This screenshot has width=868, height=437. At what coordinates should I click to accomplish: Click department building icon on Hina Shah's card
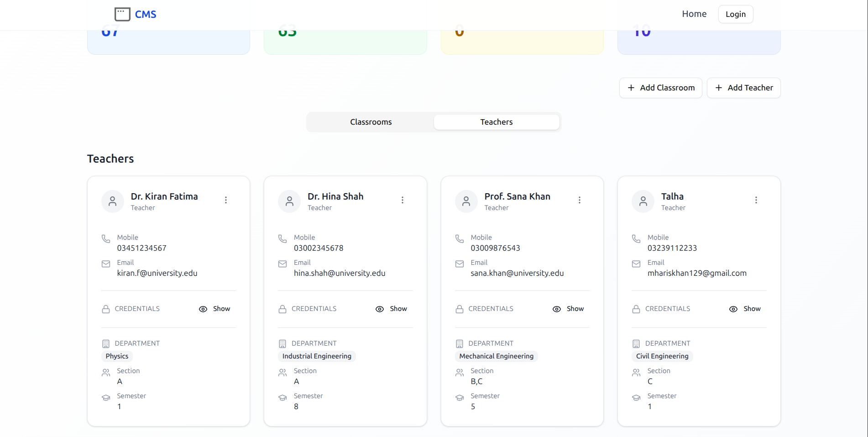coord(282,343)
